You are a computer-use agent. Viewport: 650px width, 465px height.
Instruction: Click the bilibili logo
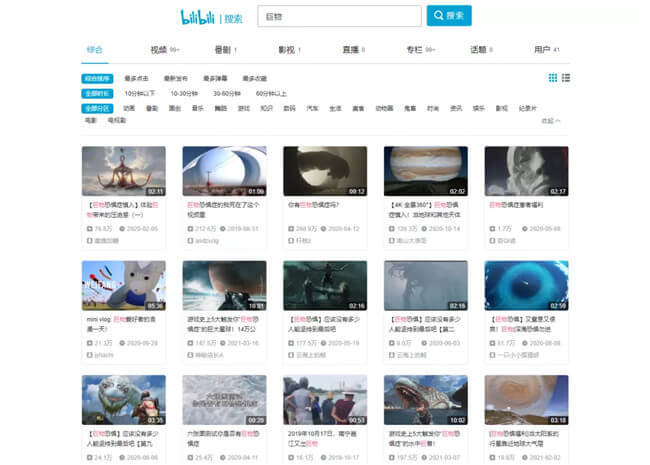[x=197, y=17]
